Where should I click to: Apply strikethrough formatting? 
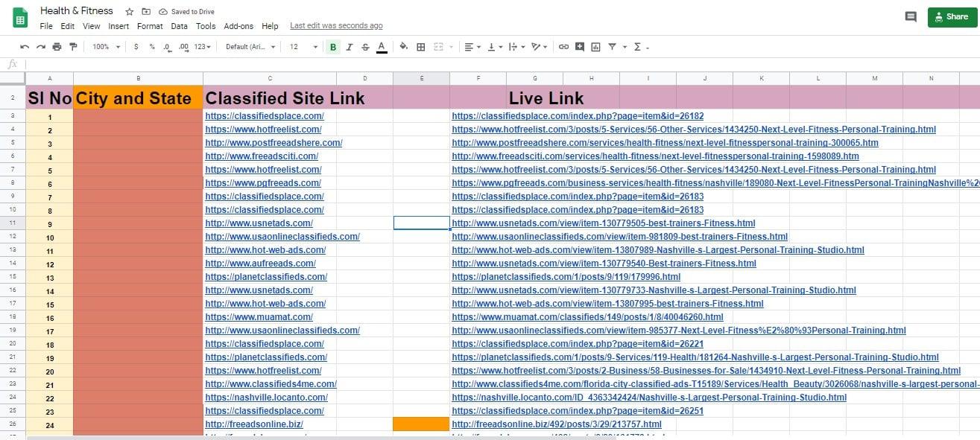pyautogui.click(x=364, y=46)
